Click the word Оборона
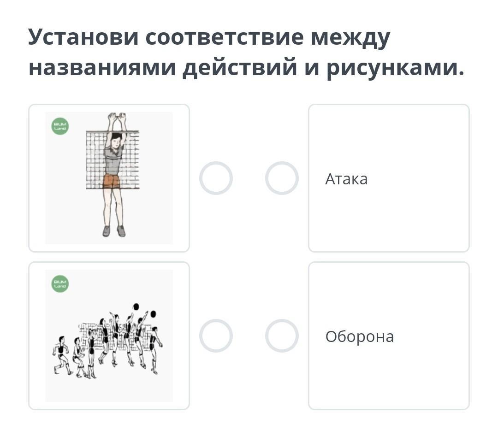This screenshot has width=498, height=448. click(x=360, y=336)
